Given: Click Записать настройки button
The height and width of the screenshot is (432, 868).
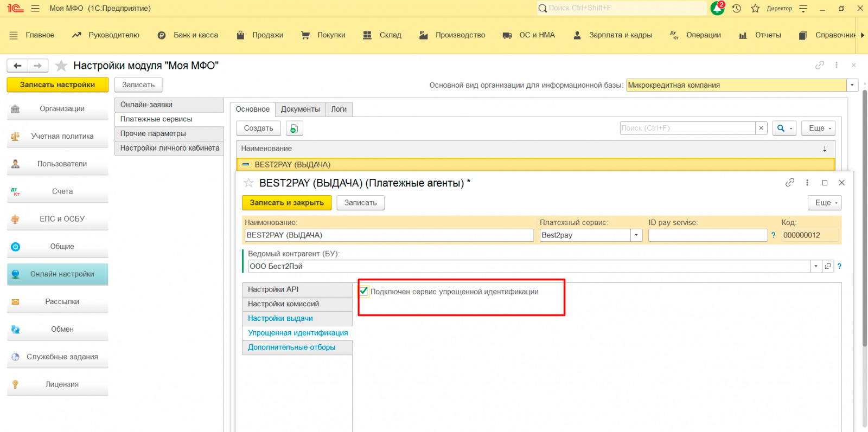Looking at the screenshot, I should point(58,85).
